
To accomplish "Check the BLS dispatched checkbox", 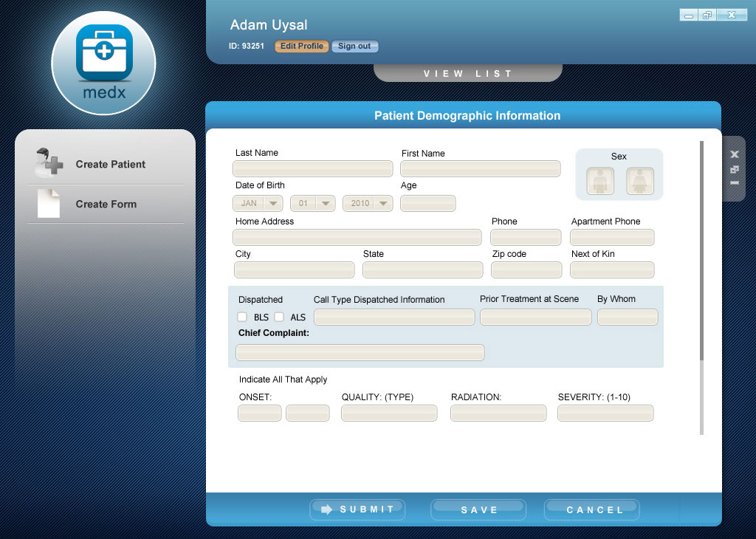I will [x=242, y=317].
